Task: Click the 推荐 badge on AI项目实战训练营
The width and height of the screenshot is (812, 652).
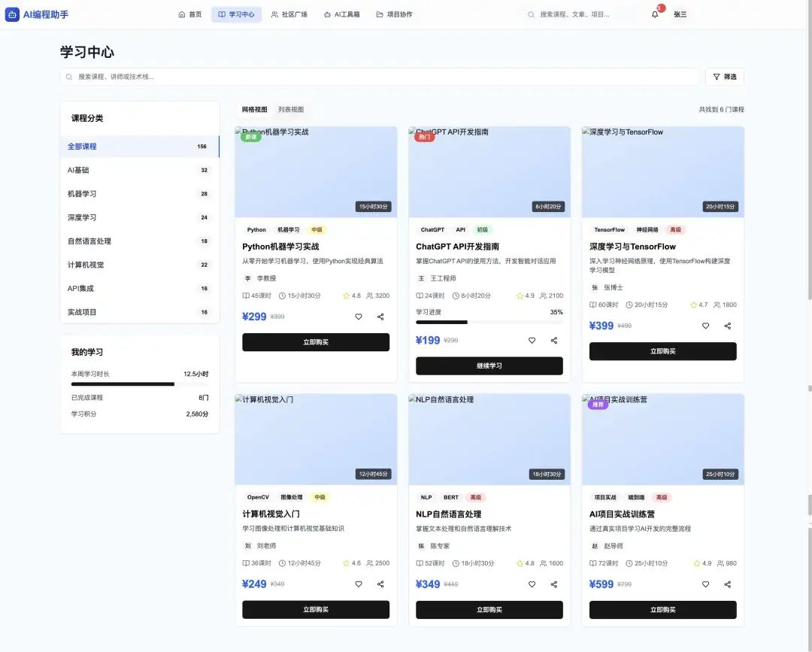Action: coord(598,405)
